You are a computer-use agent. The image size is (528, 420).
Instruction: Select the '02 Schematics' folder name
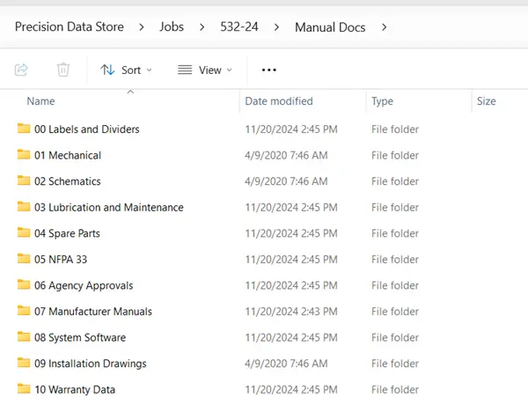tap(68, 181)
